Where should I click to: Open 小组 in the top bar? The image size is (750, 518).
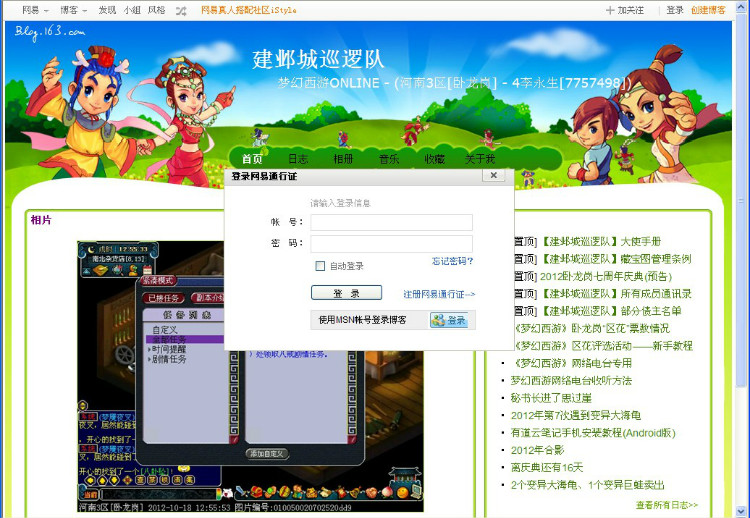132,10
